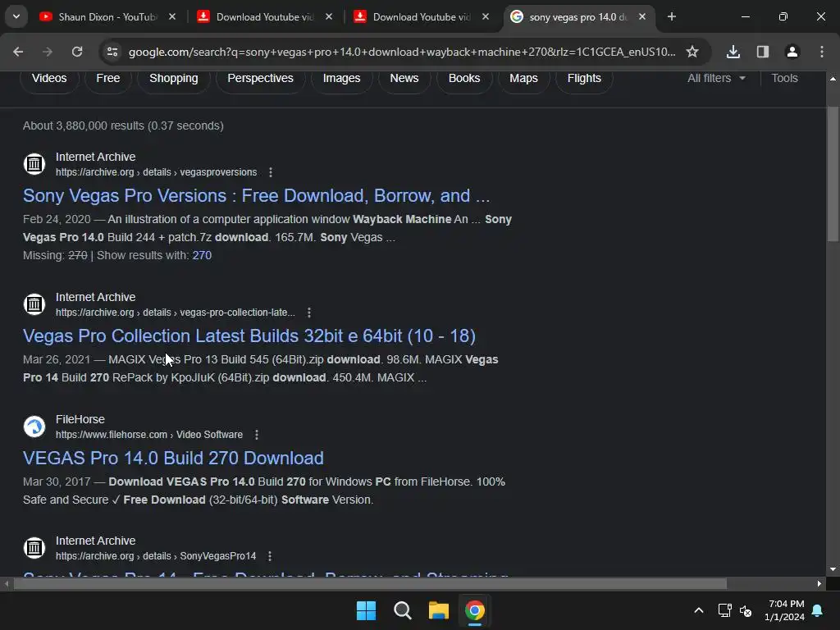Click the scroll down arrow
This screenshot has height=630, width=840.
(x=833, y=569)
